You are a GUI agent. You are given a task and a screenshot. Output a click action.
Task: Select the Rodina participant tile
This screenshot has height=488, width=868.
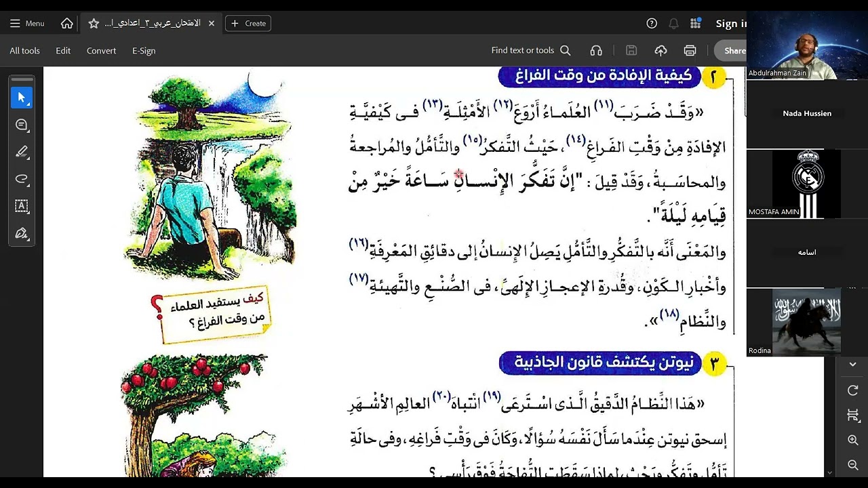807,322
